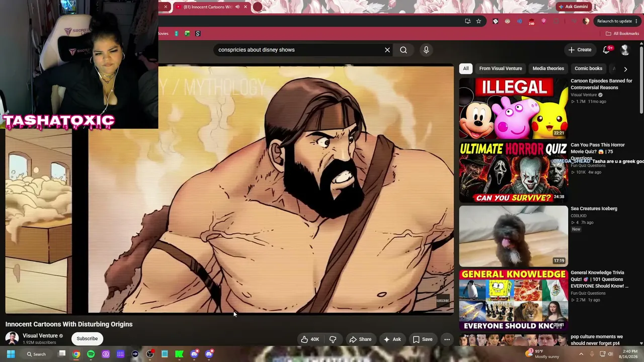The image size is (644, 362).
Task: Open Task View on taskbar
Action: [x=62, y=354]
